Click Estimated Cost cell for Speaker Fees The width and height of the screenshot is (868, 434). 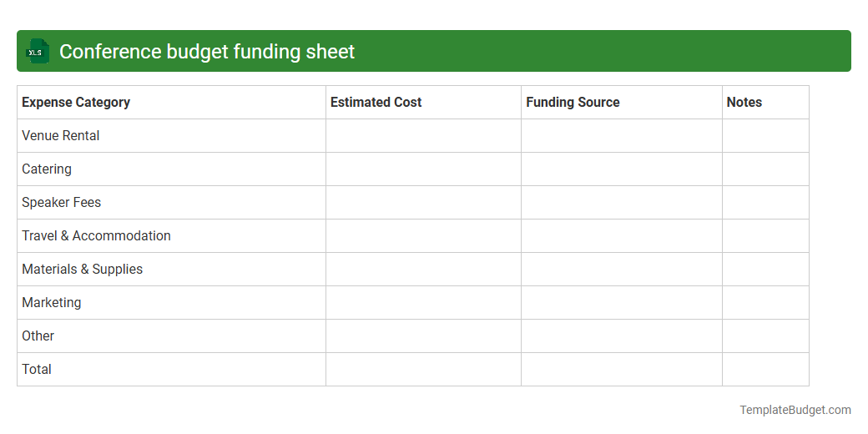pyautogui.click(x=423, y=203)
